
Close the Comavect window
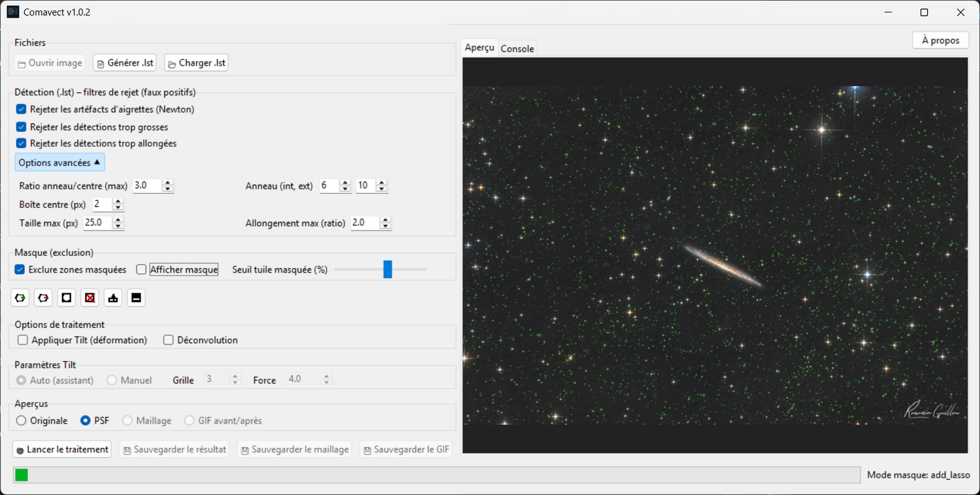[960, 12]
